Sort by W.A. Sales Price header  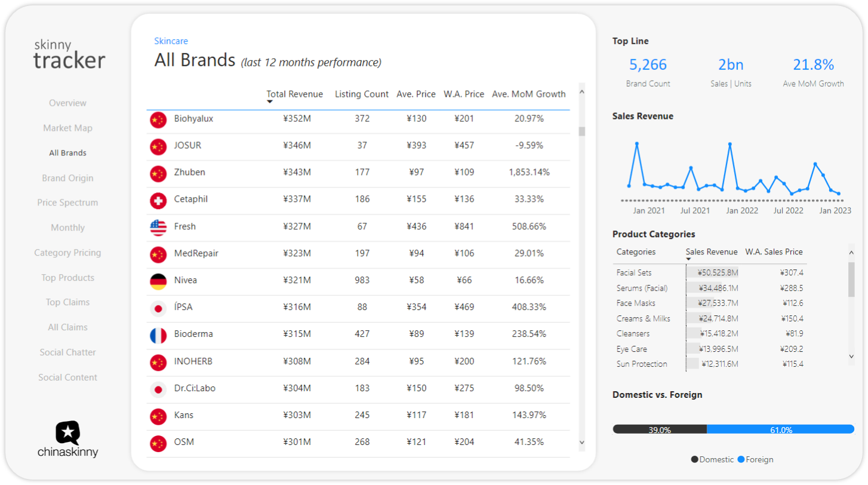coord(774,252)
